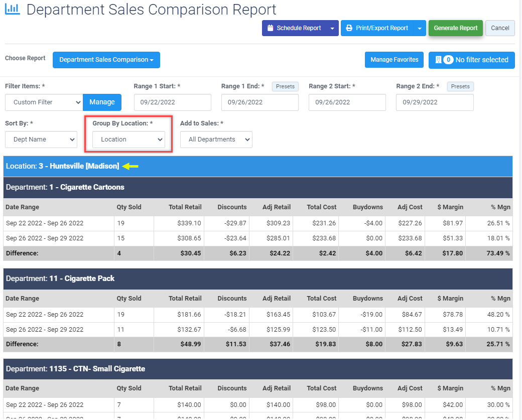The height and width of the screenshot is (420, 522).
Task: Open Range 1 End Presets
Action: pos(285,86)
